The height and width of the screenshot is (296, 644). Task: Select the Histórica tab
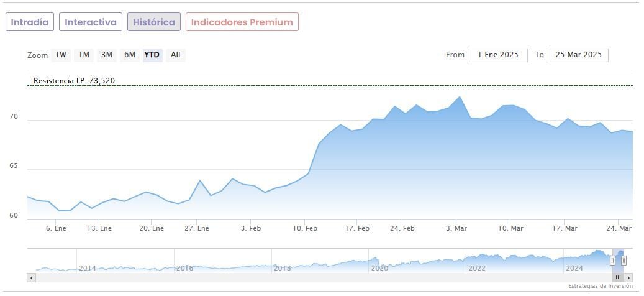coord(154,22)
